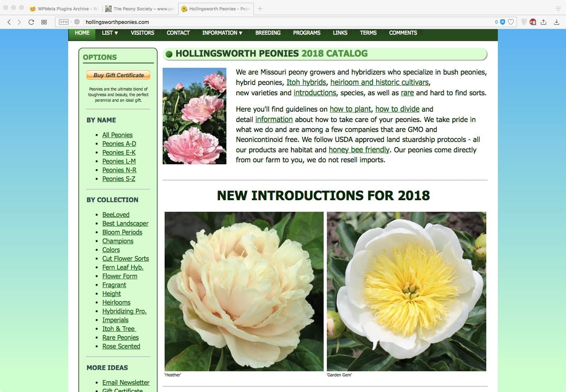Open the Itoh hybrids link
Screen dimensions: 566x392
(306, 83)
